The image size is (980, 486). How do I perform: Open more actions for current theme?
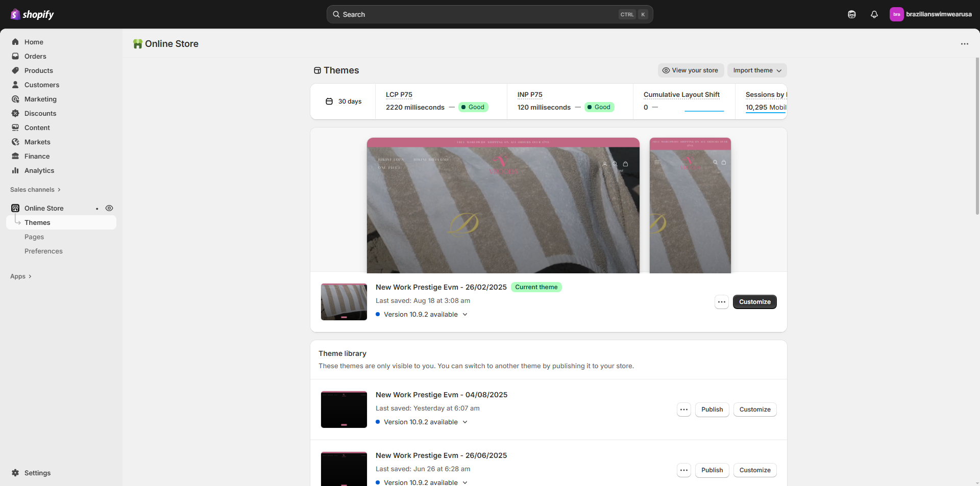tap(721, 302)
